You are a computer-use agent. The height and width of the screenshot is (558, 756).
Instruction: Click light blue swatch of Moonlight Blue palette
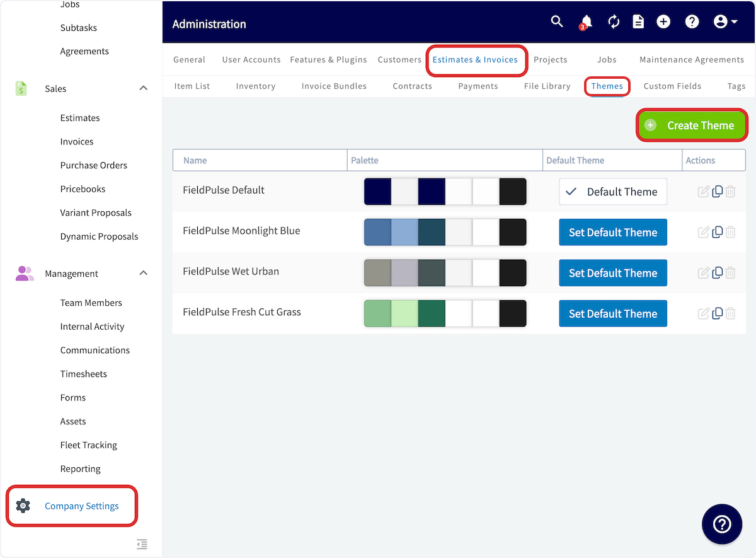404,232
